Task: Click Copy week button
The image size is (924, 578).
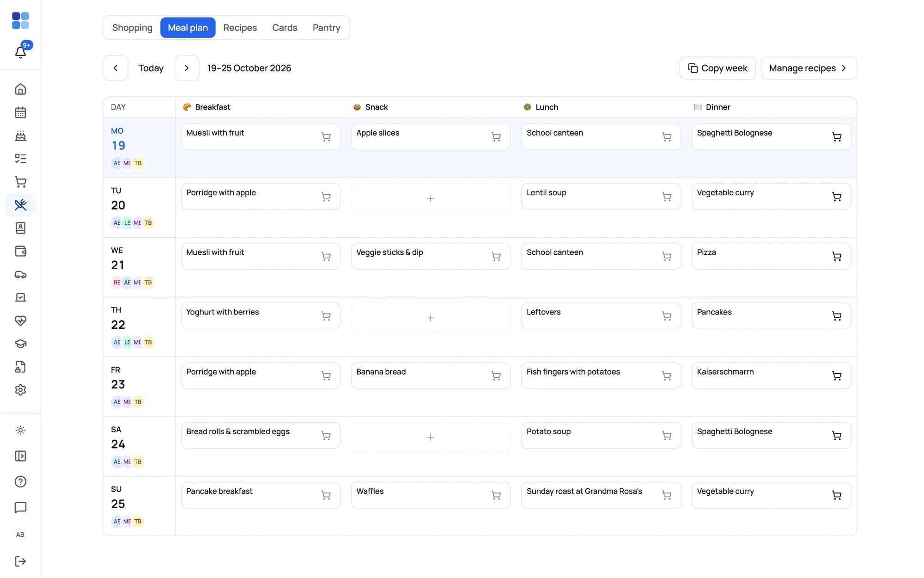Action: pyautogui.click(x=717, y=68)
